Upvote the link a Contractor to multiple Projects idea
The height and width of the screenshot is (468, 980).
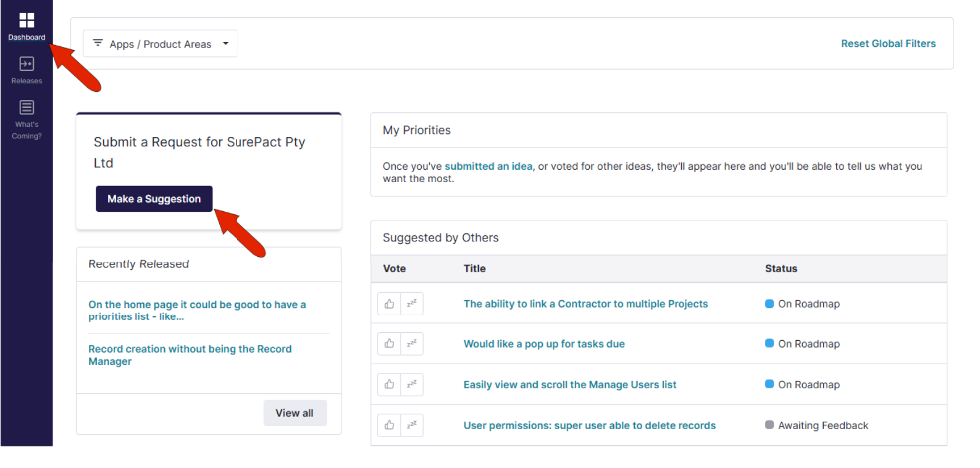pos(389,304)
